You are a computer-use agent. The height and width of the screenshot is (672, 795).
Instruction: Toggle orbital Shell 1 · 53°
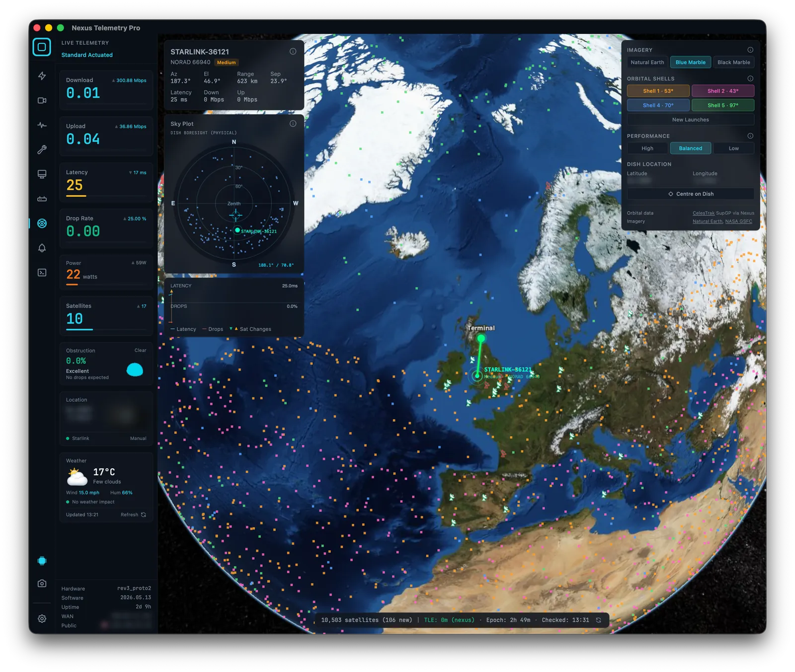pyautogui.click(x=658, y=91)
